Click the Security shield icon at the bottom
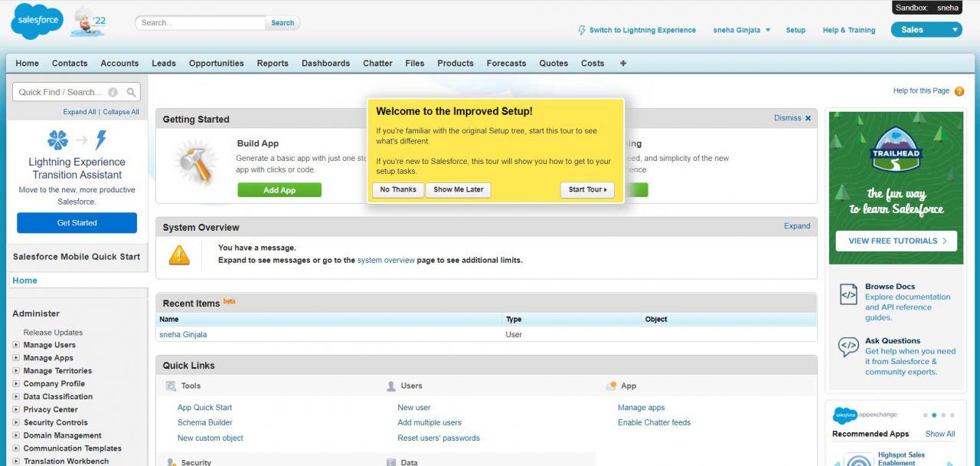980x466 pixels. click(171, 462)
